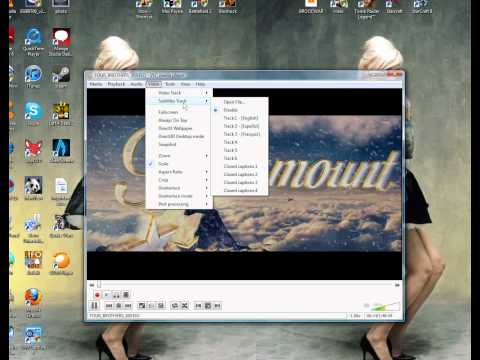Image resolution: width=480 pixels, height=360 pixels.
Task: Toggle the loop/repeat button
Action: click(175, 306)
